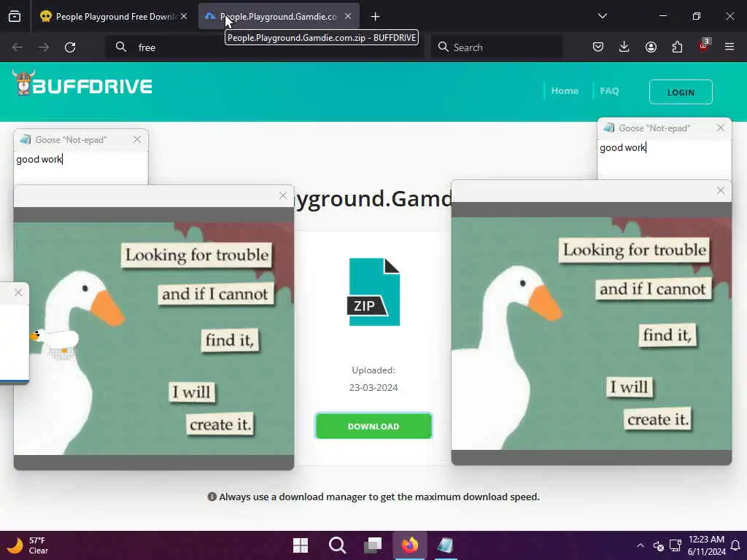Save page to Pocket
This screenshot has height=560, width=747.
click(598, 47)
